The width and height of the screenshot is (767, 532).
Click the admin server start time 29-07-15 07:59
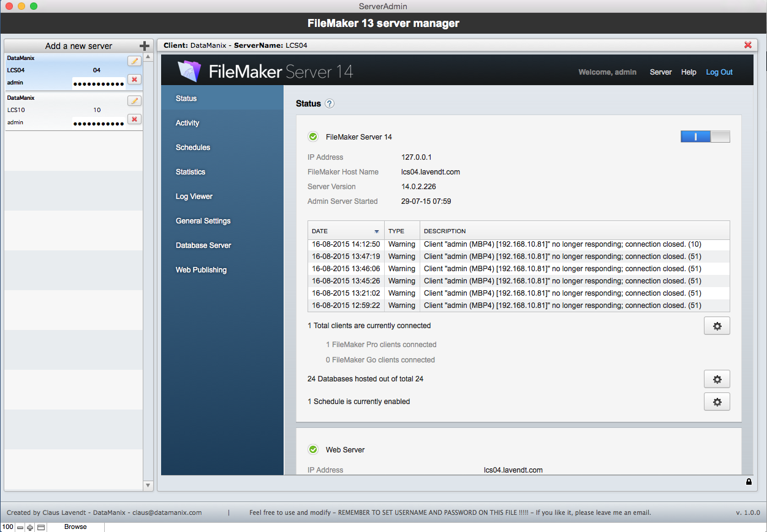[x=426, y=201]
